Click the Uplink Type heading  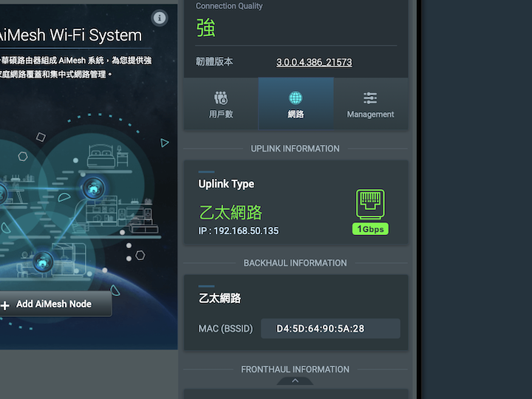pyautogui.click(x=226, y=184)
